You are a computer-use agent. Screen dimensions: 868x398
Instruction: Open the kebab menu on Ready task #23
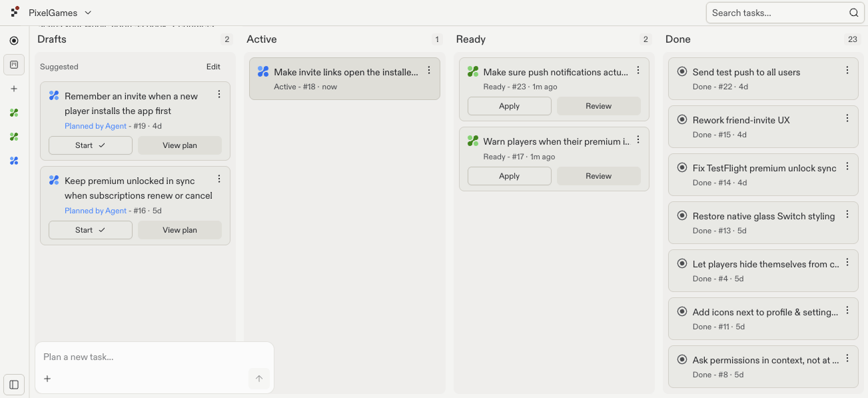(x=638, y=71)
